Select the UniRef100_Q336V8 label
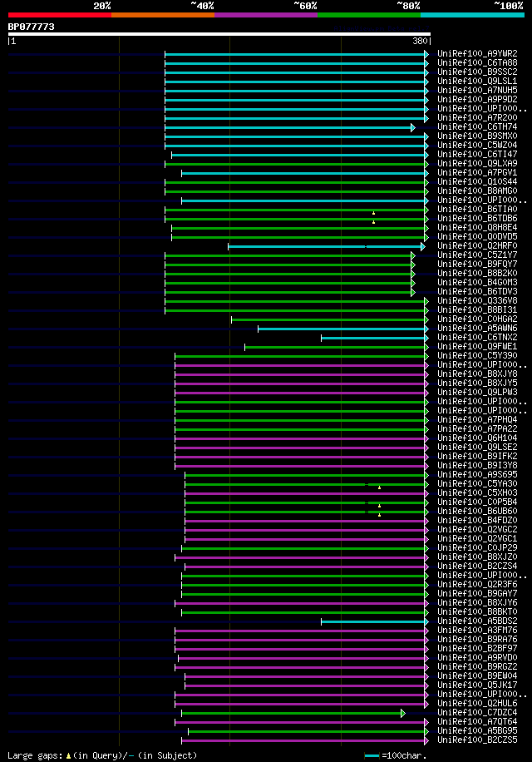532x762 pixels. pyautogui.click(x=477, y=301)
